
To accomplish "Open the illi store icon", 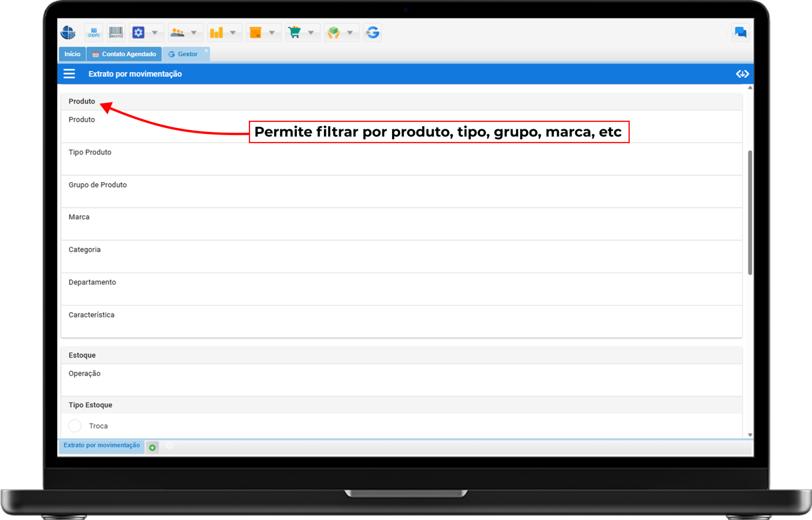I will (x=93, y=32).
